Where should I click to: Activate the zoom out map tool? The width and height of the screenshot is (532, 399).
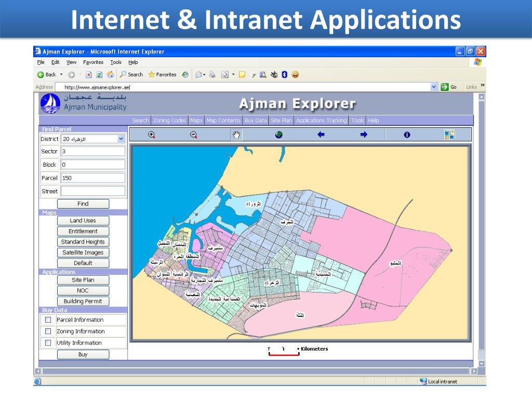(193, 135)
